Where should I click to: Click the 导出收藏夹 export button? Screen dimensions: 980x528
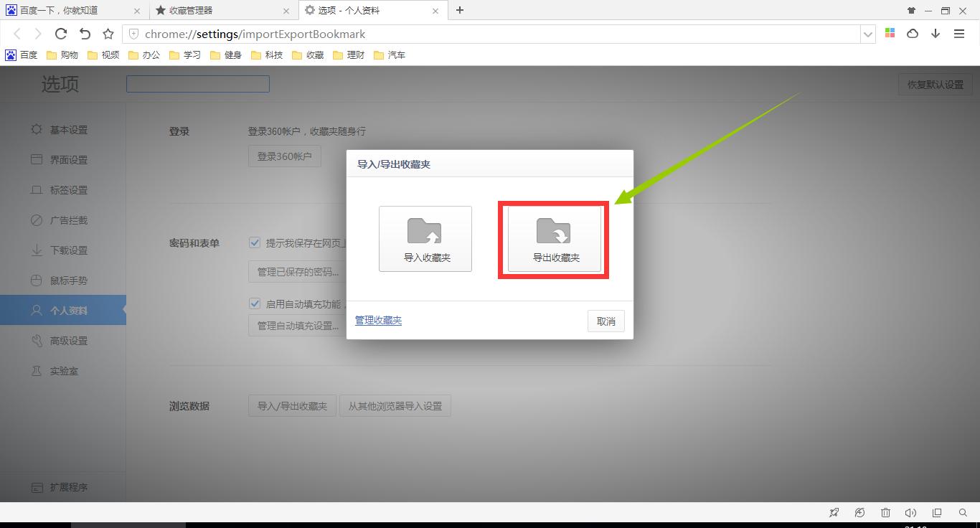(552, 239)
